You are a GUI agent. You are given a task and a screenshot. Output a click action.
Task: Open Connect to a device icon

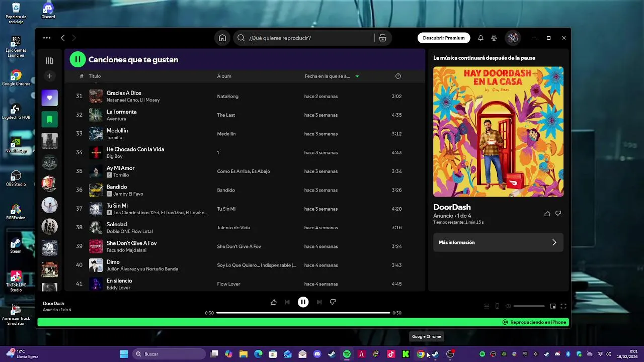click(497, 306)
